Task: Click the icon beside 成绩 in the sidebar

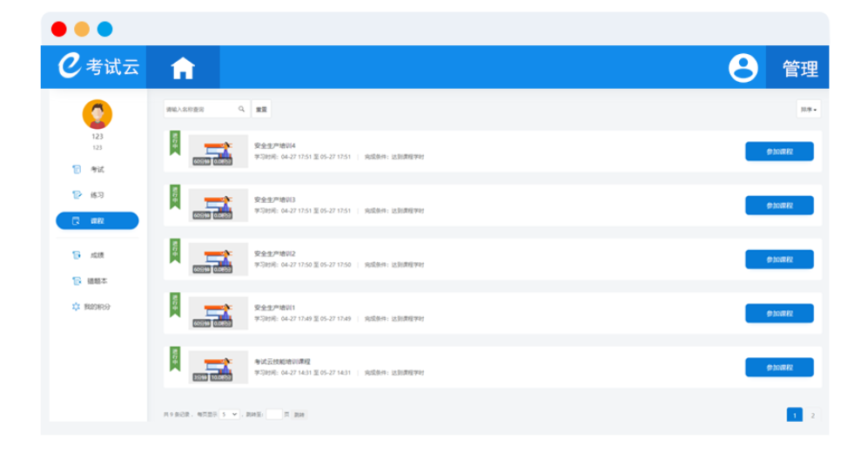Action: coord(76,255)
